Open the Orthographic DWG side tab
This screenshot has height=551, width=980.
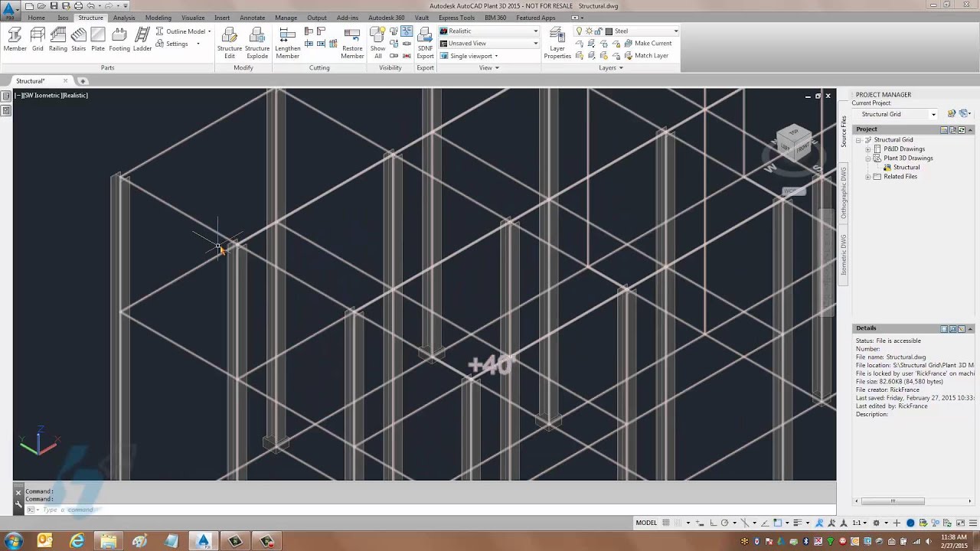coord(844,193)
